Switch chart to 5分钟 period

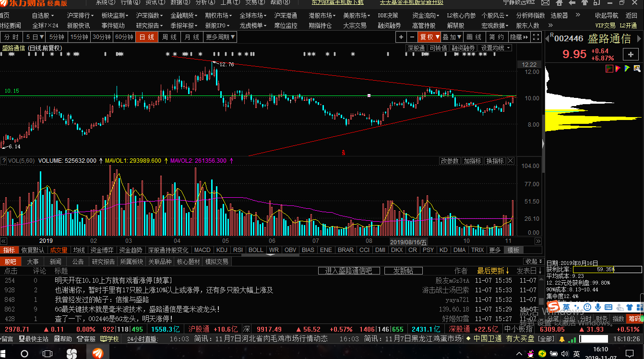[57, 37]
